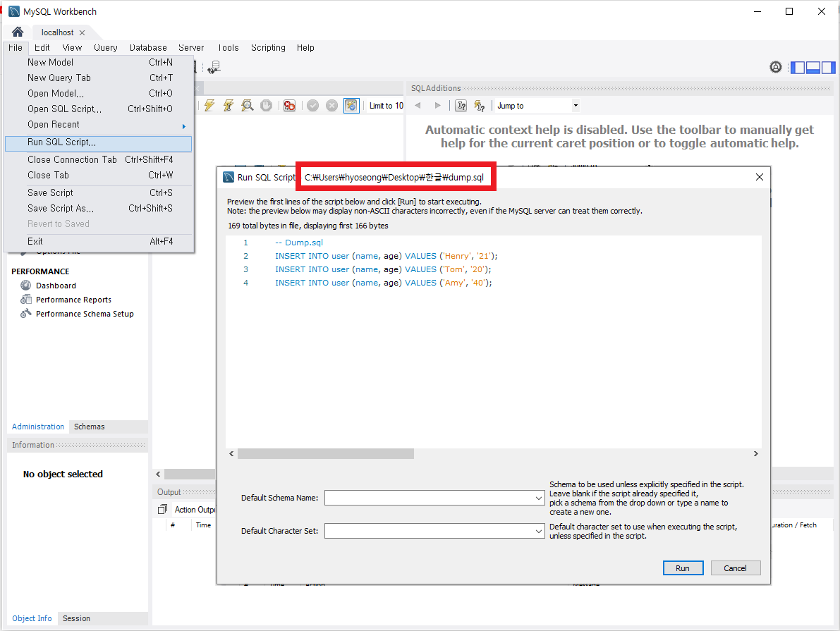
Task: Click the Action Output icon
Action: [163, 510]
